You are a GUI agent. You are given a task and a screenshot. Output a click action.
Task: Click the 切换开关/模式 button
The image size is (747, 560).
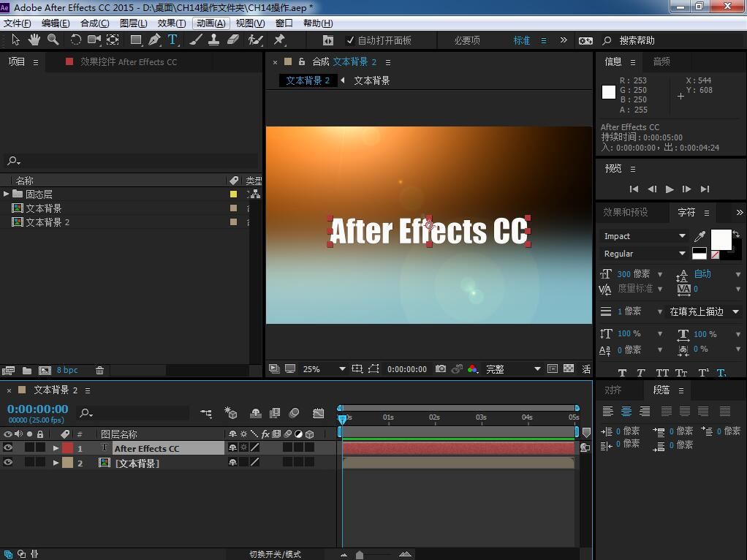click(276, 554)
